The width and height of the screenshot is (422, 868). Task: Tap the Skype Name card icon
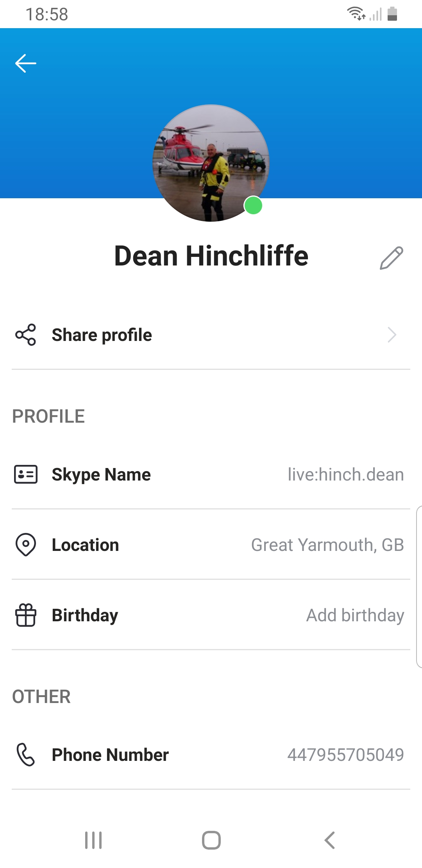(26, 474)
